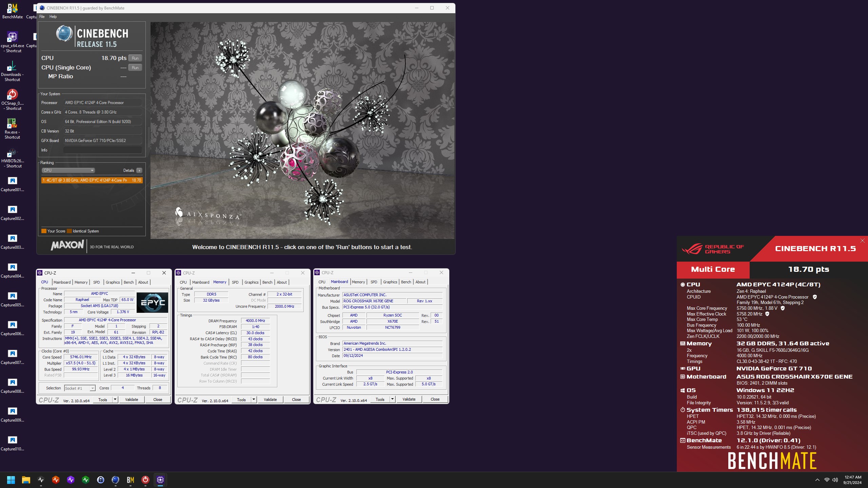Open Cinebench Help menu
The width and height of the screenshot is (868, 488).
coord(53,17)
